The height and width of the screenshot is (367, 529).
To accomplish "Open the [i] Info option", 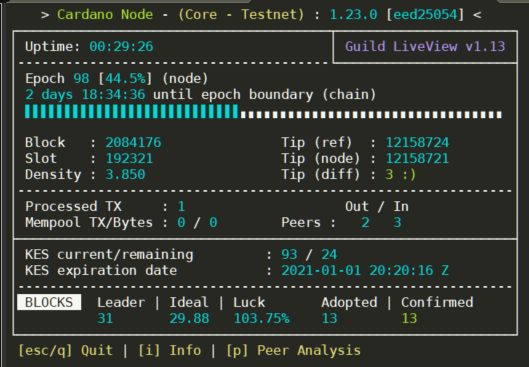I will [169, 351].
